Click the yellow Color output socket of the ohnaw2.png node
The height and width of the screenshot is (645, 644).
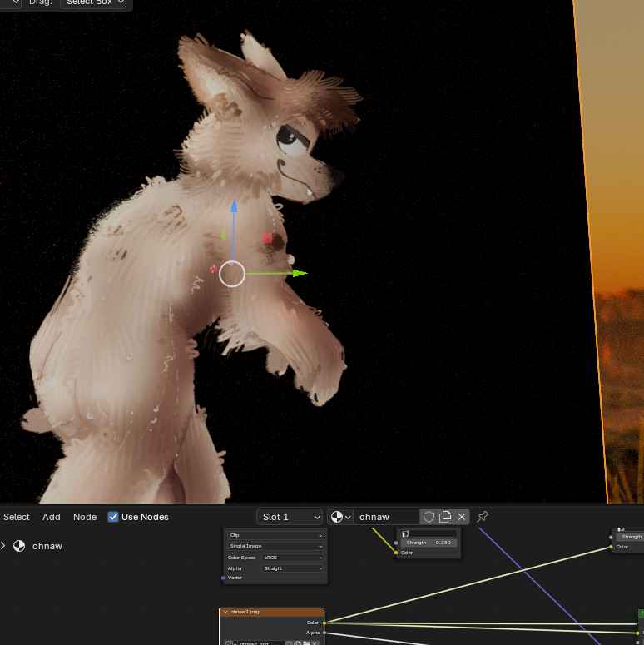[324, 623]
